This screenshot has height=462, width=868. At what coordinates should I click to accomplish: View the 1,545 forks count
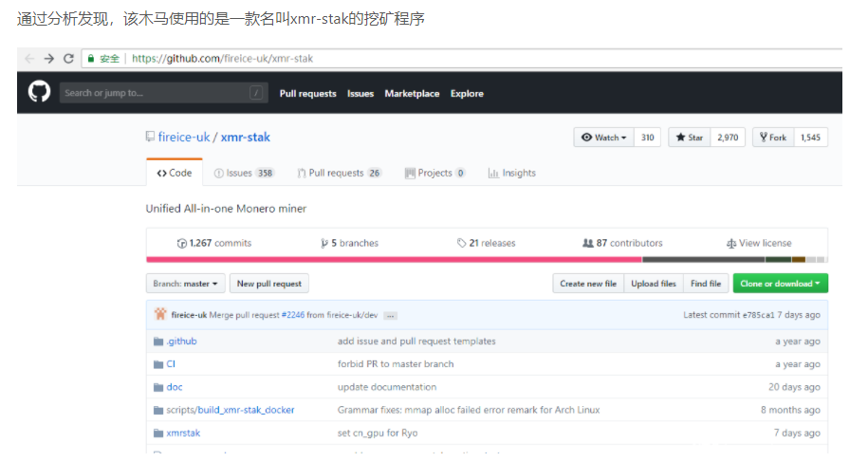pos(810,138)
